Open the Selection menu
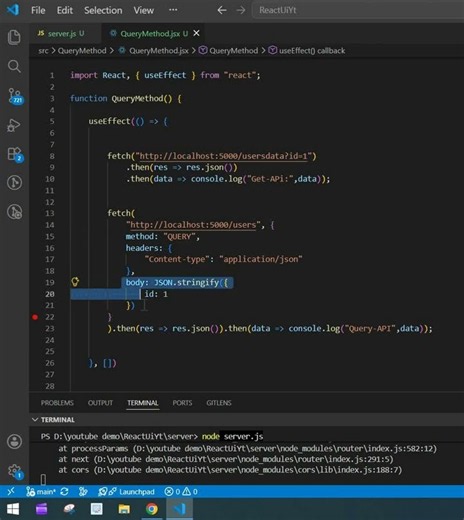 tap(103, 10)
